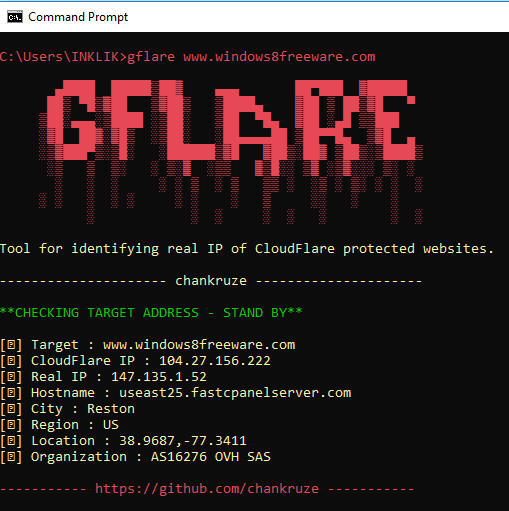Click the bracket icon beside Real IP
Screen dimensions: 509x511
(x=11, y=377)
